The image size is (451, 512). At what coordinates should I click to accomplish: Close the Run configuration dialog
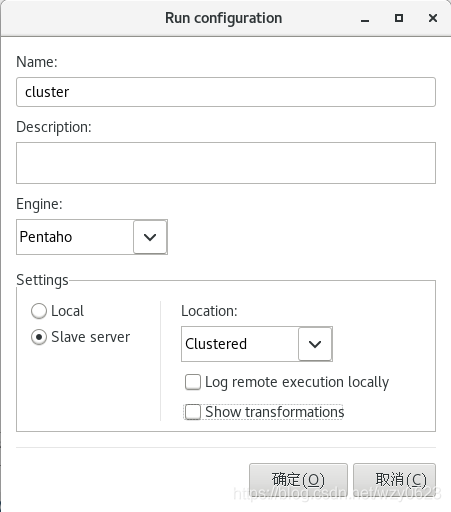click(x=433, y=18)
